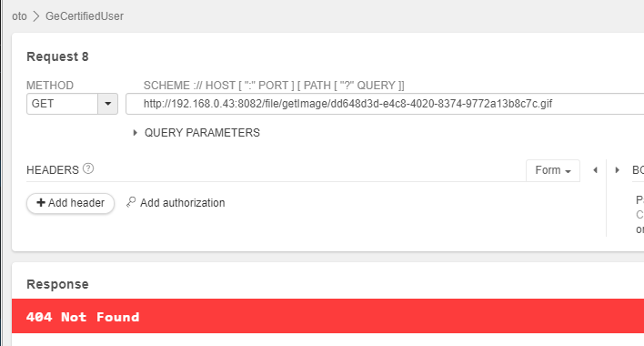Go to the oto breadcrumb
The image size is (644, 346).
coord(19,16)
